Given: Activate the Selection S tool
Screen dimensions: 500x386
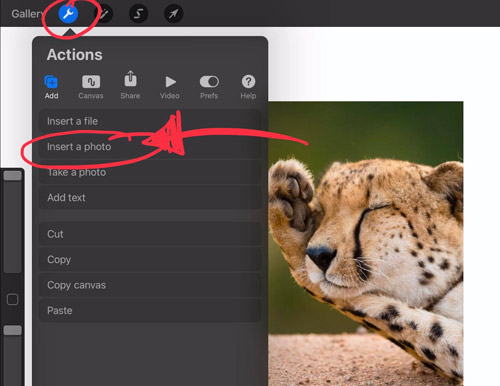Looking at the screenshot, I should click(138, 14).
